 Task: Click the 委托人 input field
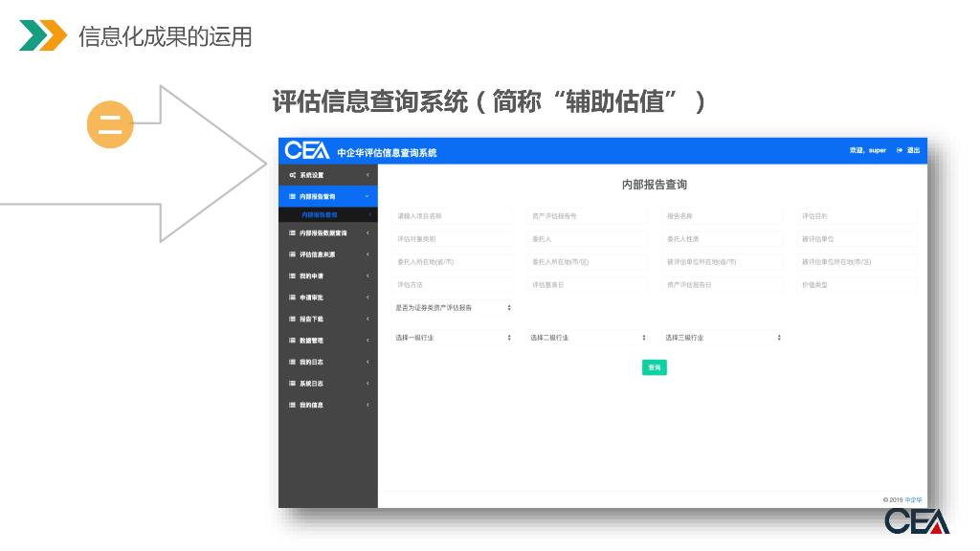[x=589, y=238]
